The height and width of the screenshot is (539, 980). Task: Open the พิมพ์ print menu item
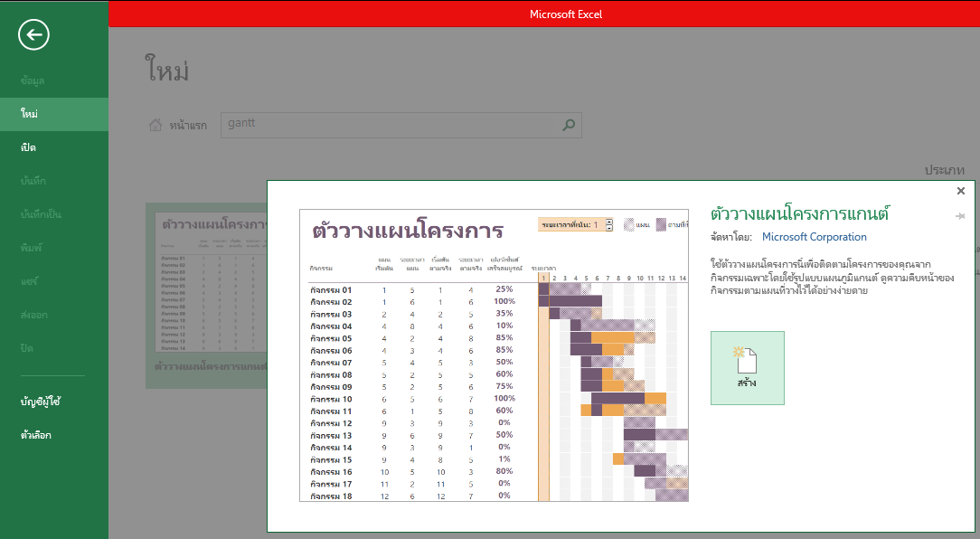click(x=53, y=248)
